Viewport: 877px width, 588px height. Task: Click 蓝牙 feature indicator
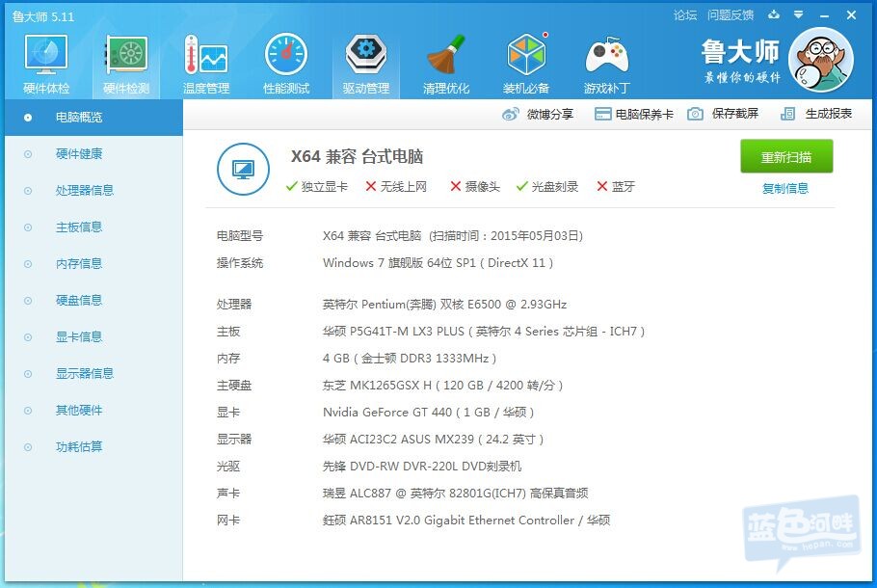click(616, 186)
